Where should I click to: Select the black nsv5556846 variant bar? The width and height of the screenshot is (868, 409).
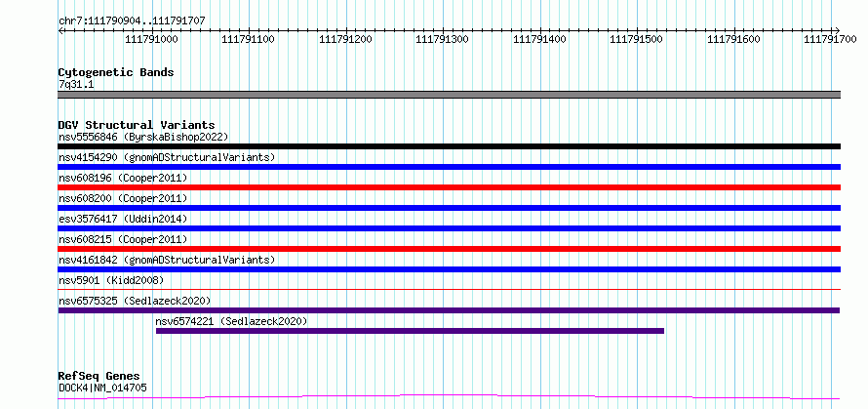449,146
